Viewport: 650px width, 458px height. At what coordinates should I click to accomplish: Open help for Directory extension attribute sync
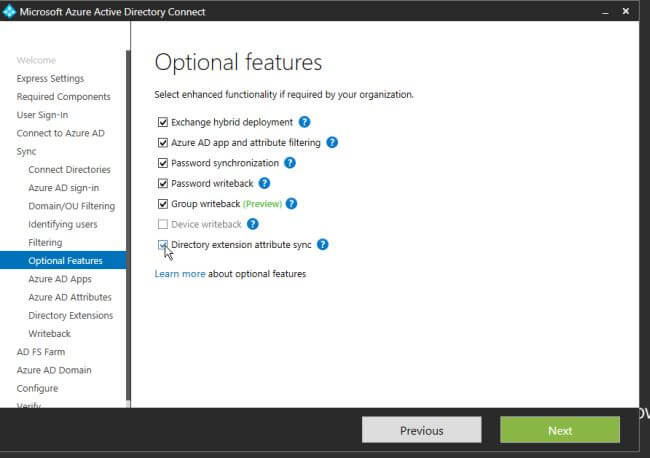pos(323,244)
